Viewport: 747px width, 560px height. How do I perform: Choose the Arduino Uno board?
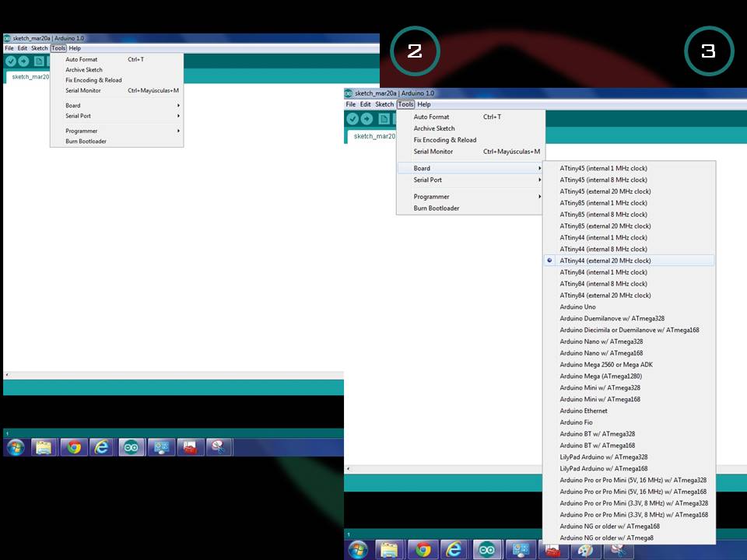pyautogui.click(x=629, y=306)
